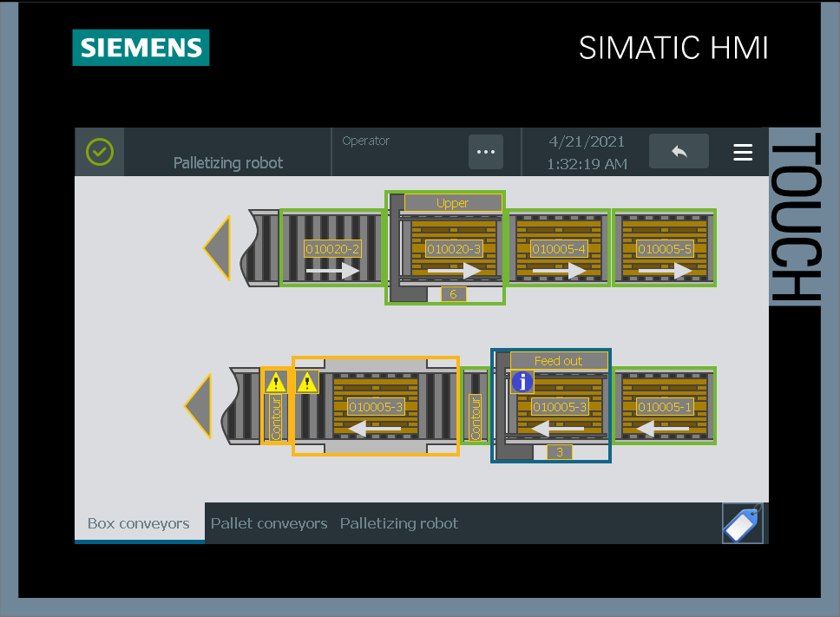Click the back arrow button
Viewport: 840px width, 617px height.
(679, 152)
